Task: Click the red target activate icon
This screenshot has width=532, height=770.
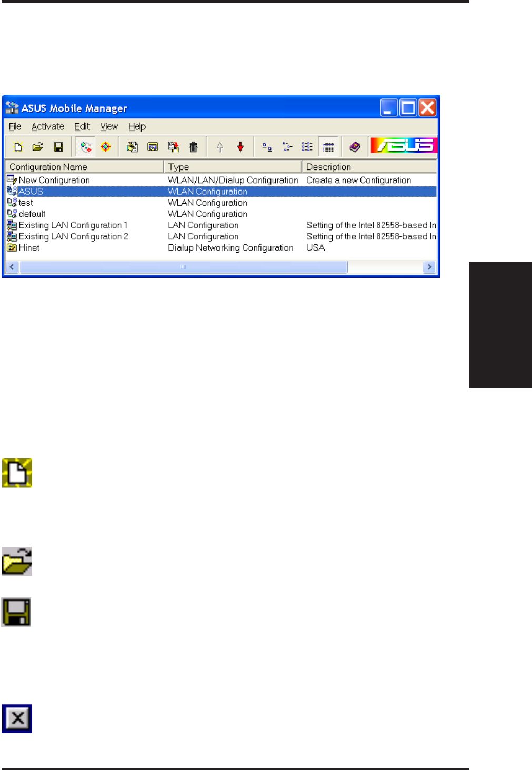Action: (106, 147)
